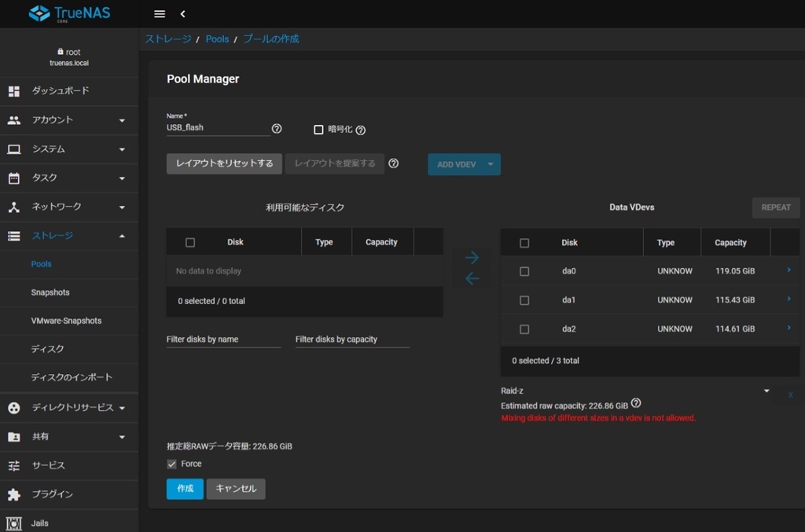Click the help icon next to pool name
Image resolution: width=805 pixels, height=532 pixels.
(x=277, y=129)
